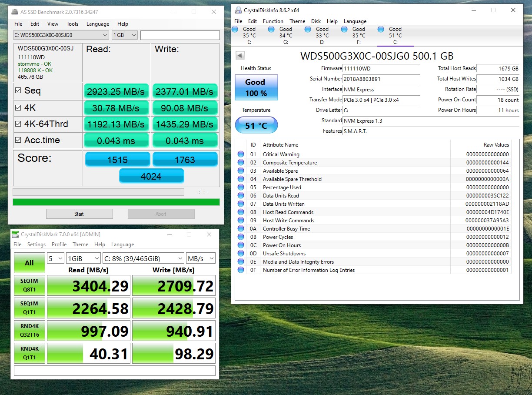Click the CrystalDiskMark title bar icon
This screenshot has width=532, height=395.
click(x=16, y=235)
